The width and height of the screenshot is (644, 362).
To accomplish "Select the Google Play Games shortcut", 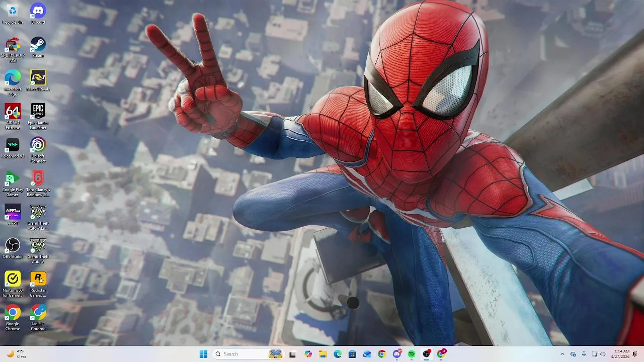I will click(x=13, y=184).
